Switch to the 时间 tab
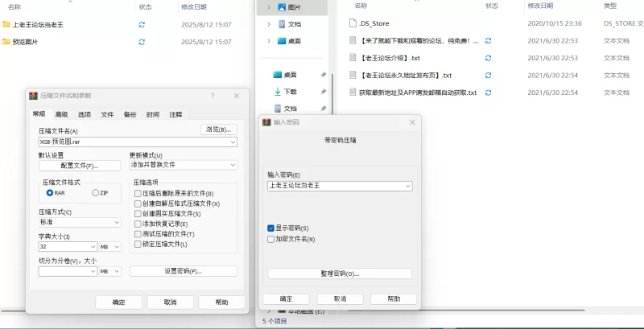The image size is (644, 329). point(153,114)
